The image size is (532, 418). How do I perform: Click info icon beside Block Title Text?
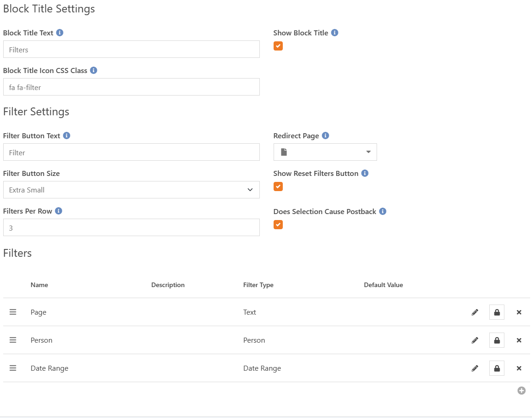click(60, 33)
